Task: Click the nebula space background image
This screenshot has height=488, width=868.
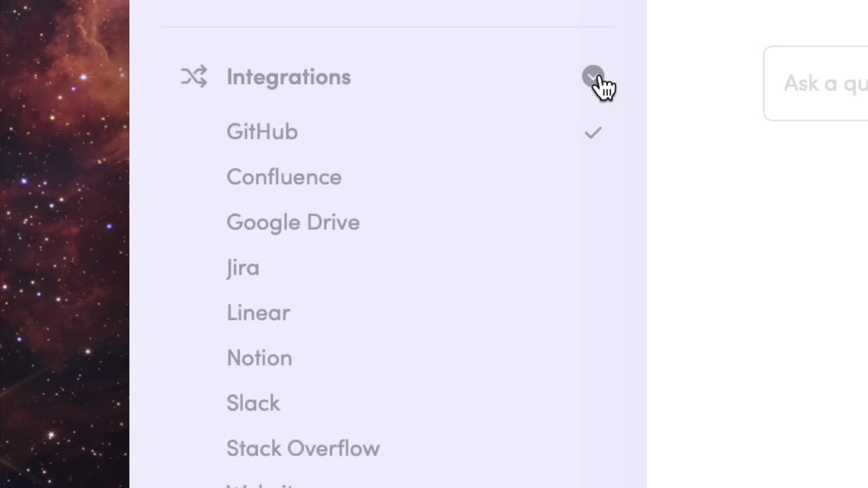Action: pyautogui.click(x=65, y=244)
